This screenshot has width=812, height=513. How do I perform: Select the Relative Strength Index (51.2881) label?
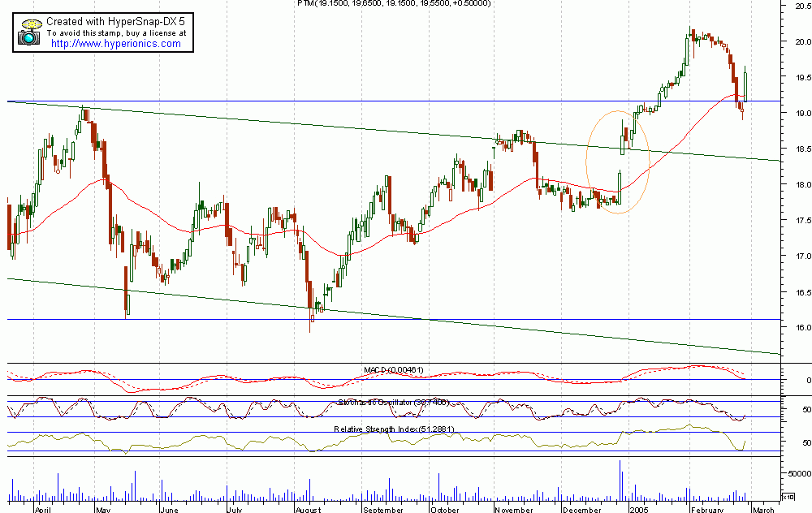[394, 429]
